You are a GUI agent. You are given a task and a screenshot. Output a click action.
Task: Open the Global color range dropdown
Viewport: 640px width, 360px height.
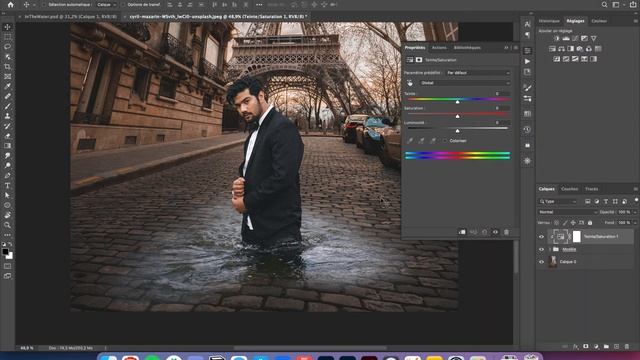(x=465, y=83)
